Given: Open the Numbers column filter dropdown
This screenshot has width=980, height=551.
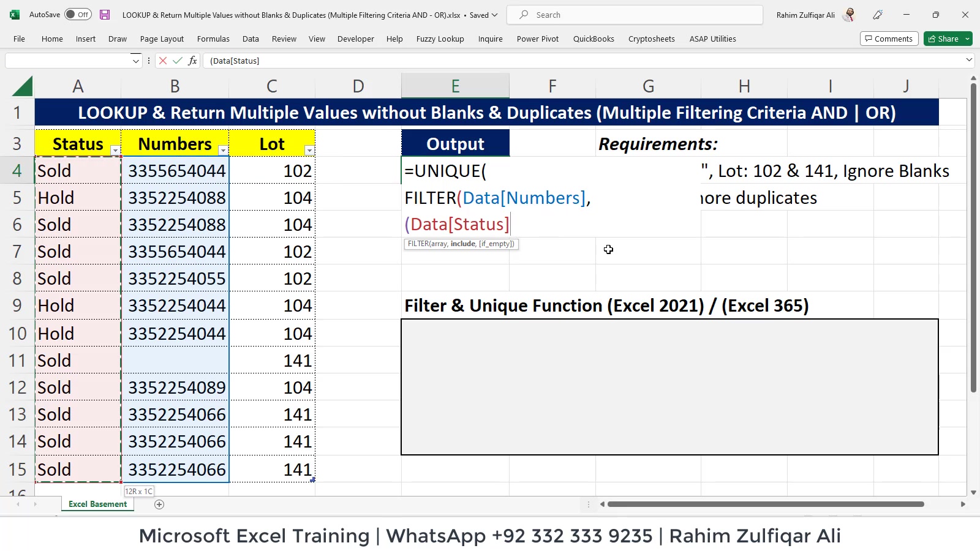Looking at the screenshot, I should point(223,151).
